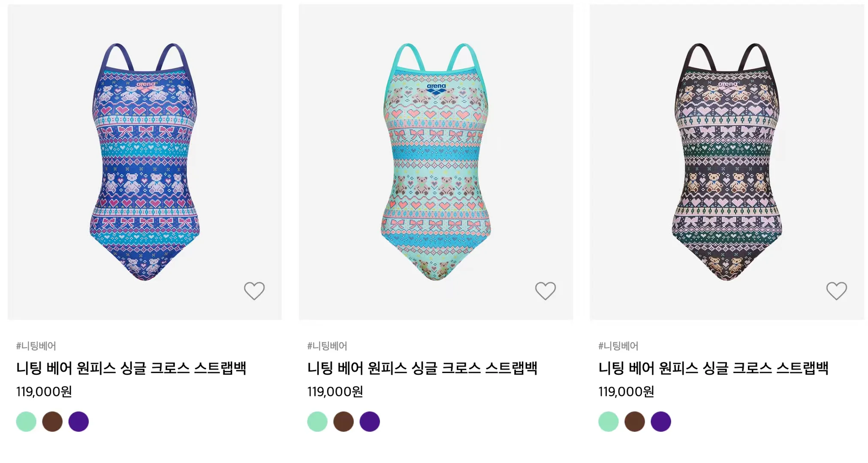Open the black knitting bear swimsuit image
The height and width of the screenshot is (463, 868).
point(727,162)
